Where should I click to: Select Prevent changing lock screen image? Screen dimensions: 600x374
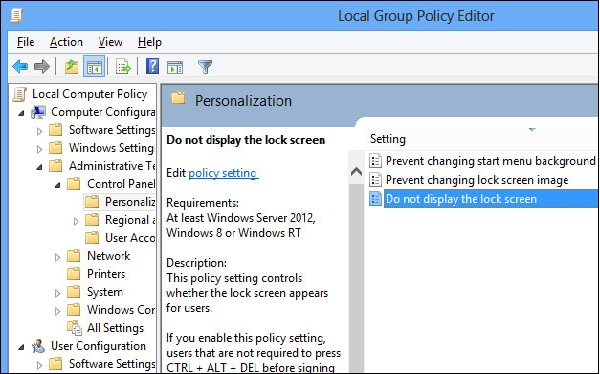477,180
